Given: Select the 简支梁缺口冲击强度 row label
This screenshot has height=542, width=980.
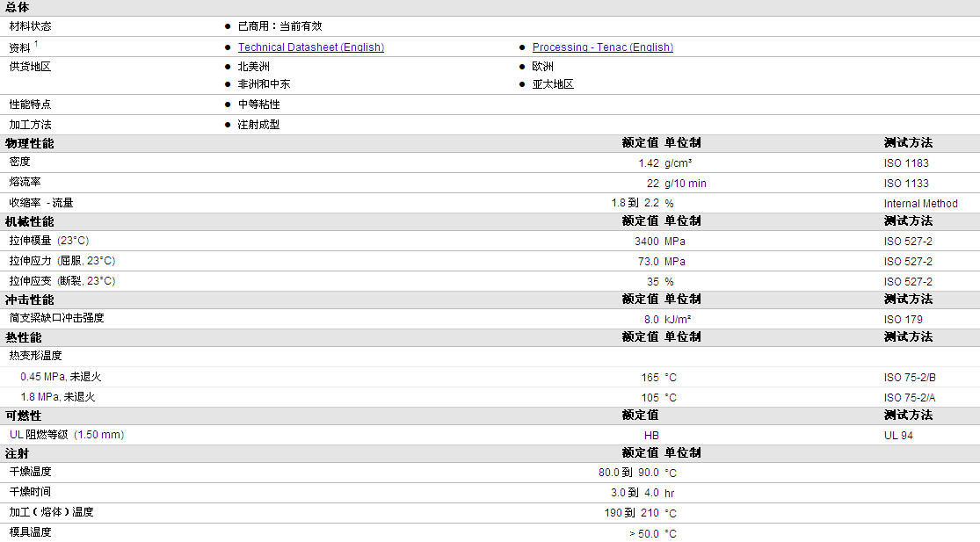Looking at the screenshot, I should pos(56,318).
